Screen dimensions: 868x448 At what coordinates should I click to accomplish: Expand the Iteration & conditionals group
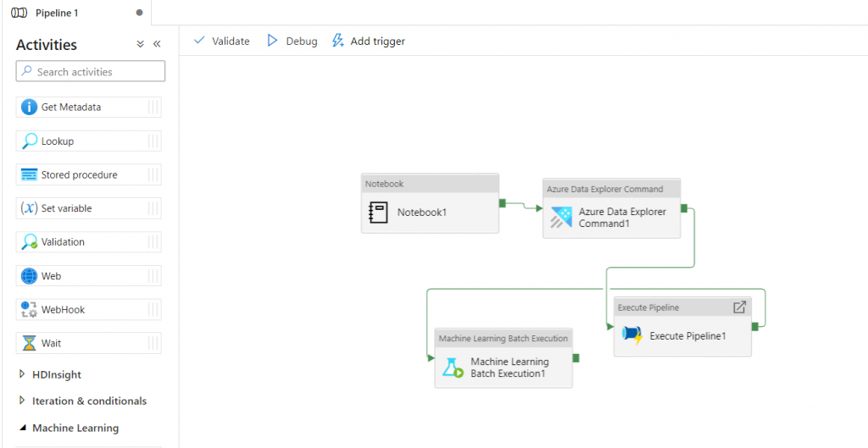tap(22, 401)
